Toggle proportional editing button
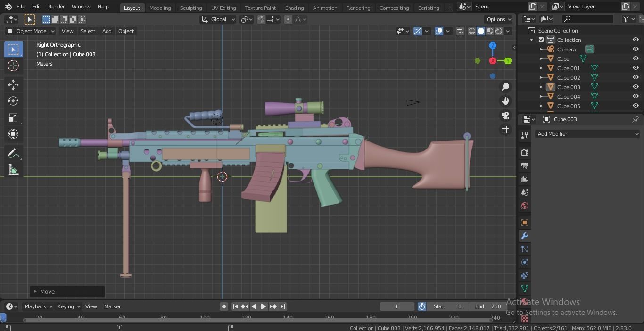644x331 pixels. point(288,19)
